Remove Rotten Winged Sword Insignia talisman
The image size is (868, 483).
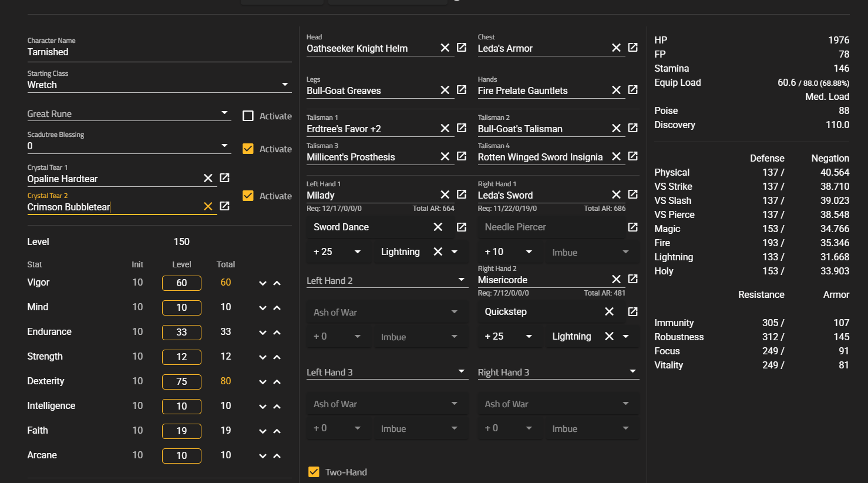616,156
